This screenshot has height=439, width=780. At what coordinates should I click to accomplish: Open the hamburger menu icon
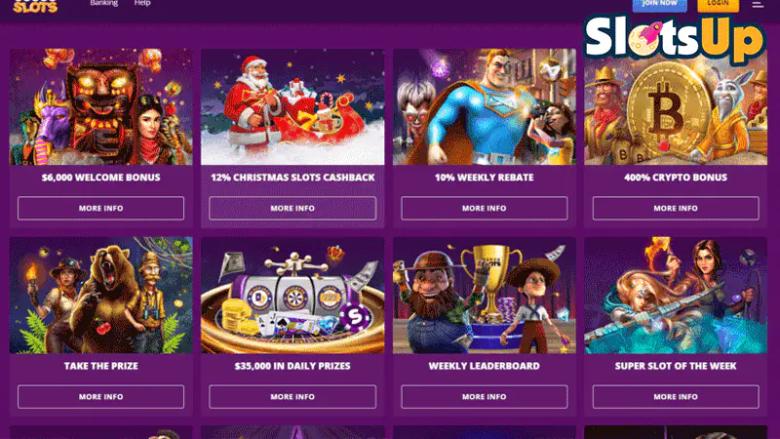(758, 4)
